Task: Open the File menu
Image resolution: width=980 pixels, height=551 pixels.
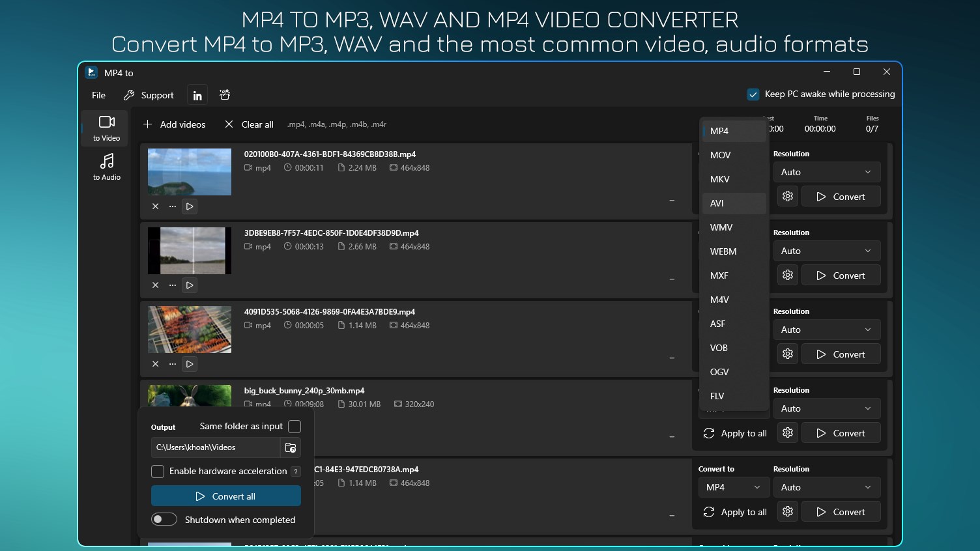Action: (98, 94)
